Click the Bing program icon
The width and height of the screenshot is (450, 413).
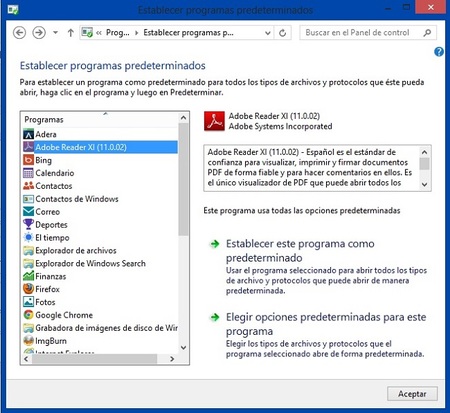coord(28,160)
